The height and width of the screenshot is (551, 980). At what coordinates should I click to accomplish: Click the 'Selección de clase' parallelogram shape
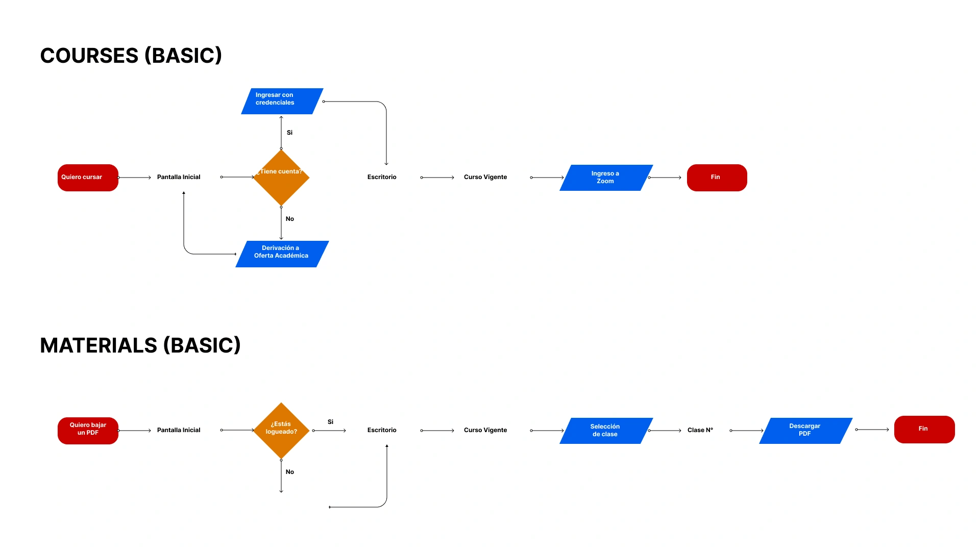click(x=604, y=429)
